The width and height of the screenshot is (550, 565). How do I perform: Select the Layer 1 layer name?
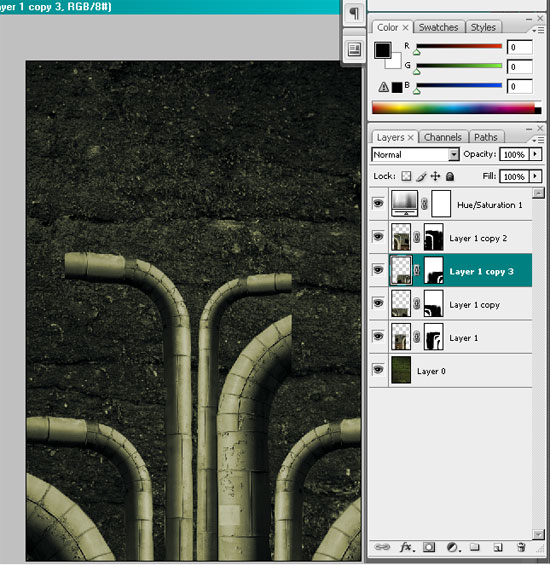(463, 338)
